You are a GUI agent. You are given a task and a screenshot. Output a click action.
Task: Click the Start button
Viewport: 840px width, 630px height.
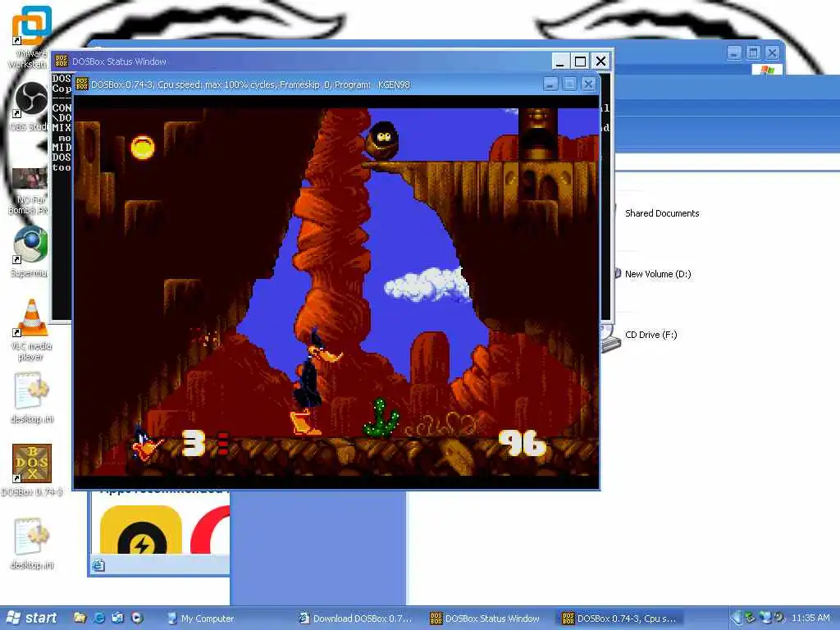click(31, 619)
